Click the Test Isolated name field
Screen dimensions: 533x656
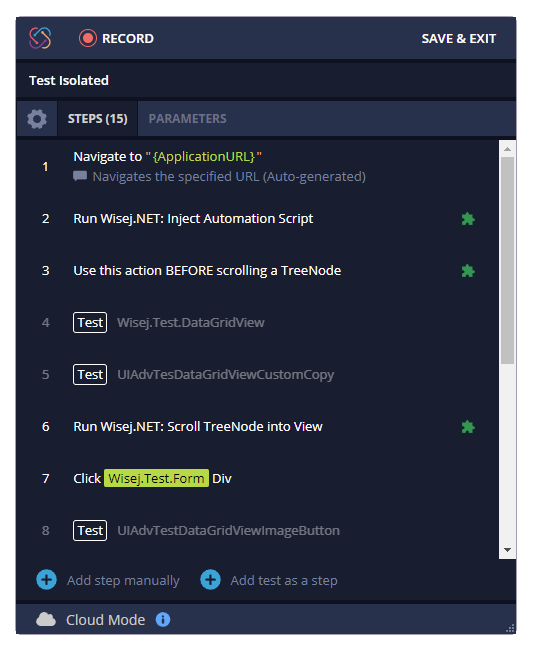pos(266,80)
